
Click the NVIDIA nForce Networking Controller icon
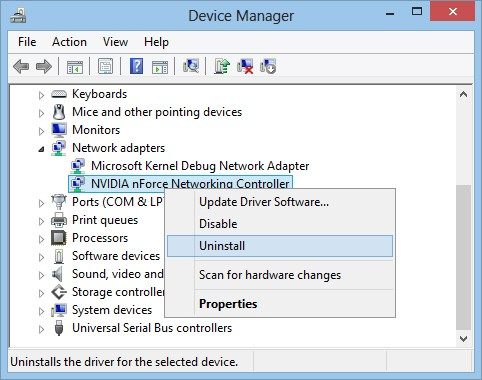[78, 184]
